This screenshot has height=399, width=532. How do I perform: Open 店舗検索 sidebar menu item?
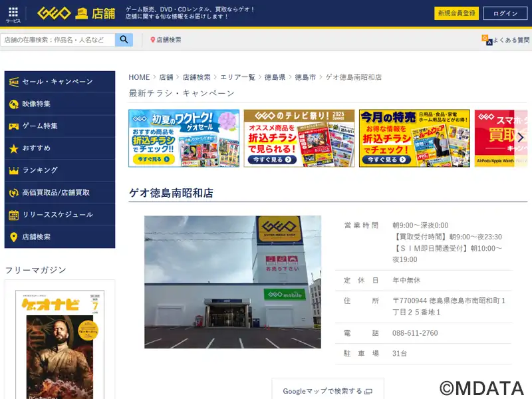point(60,237)
